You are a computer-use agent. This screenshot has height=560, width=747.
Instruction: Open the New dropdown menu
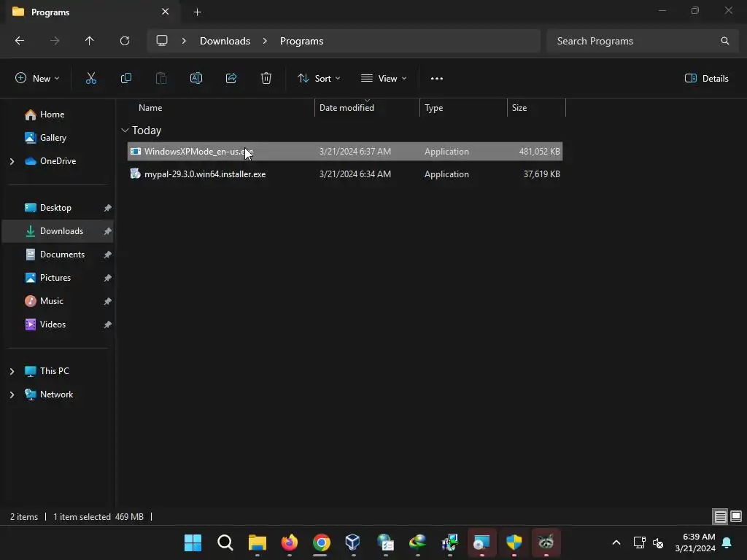38,79
